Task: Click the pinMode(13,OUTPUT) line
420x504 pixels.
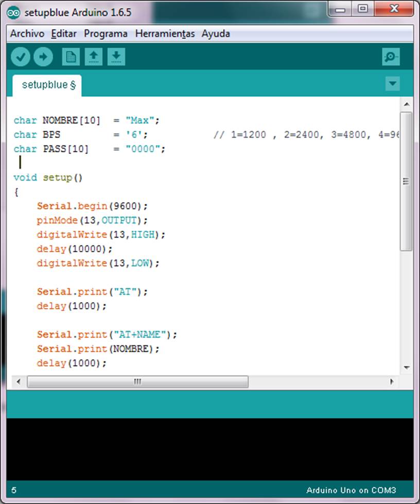Action: point(92,220)
